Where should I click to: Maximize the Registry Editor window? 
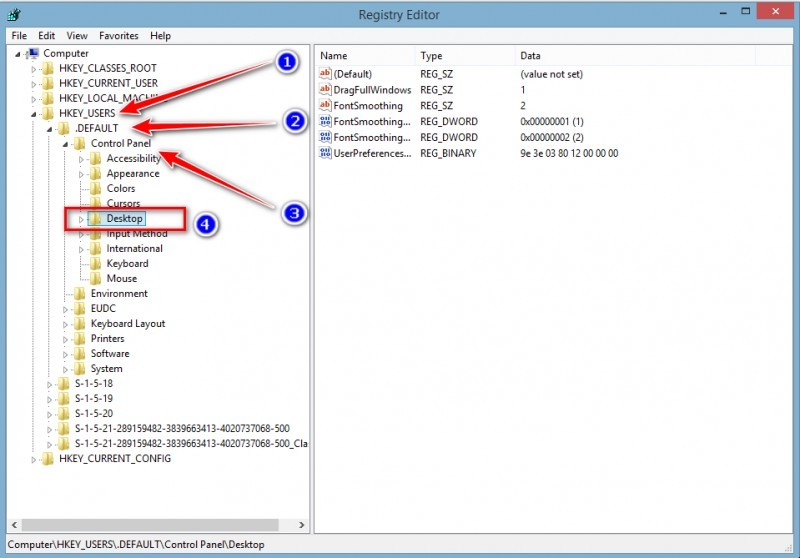745,11
